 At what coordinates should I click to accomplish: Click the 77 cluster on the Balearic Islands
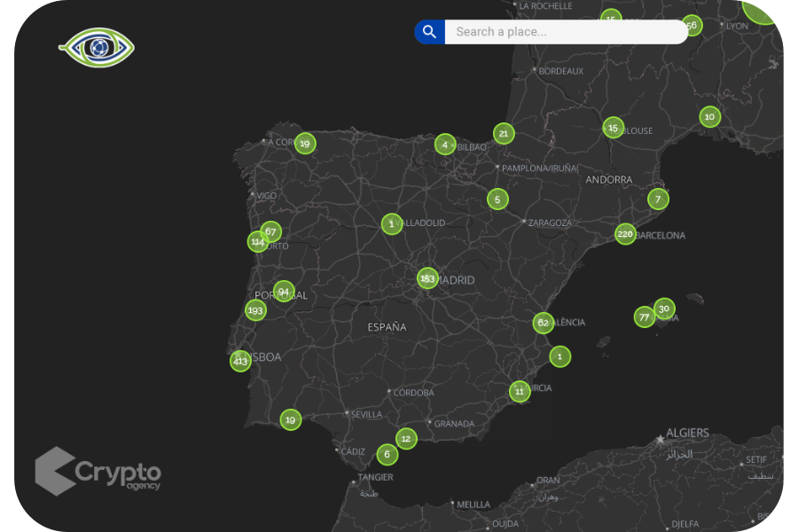click(x=645, y=317)
